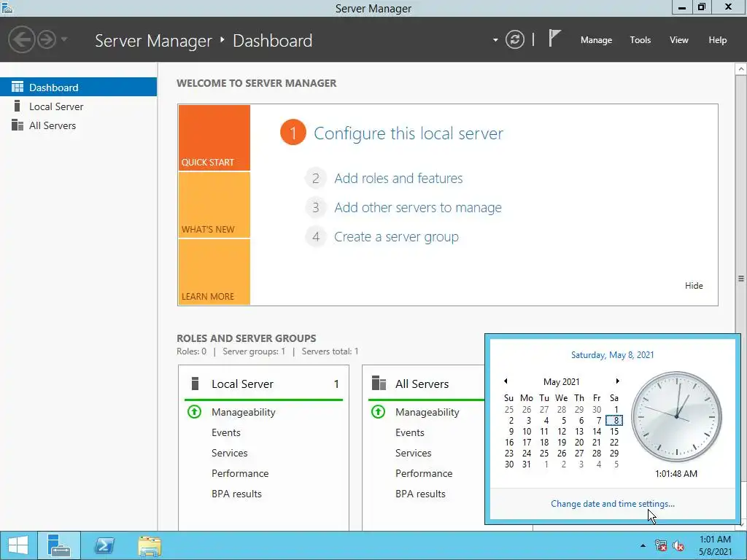Click the Saturday, May 8, 2021 date link
This screenshot has width=747, height=560.
point(613,355)
